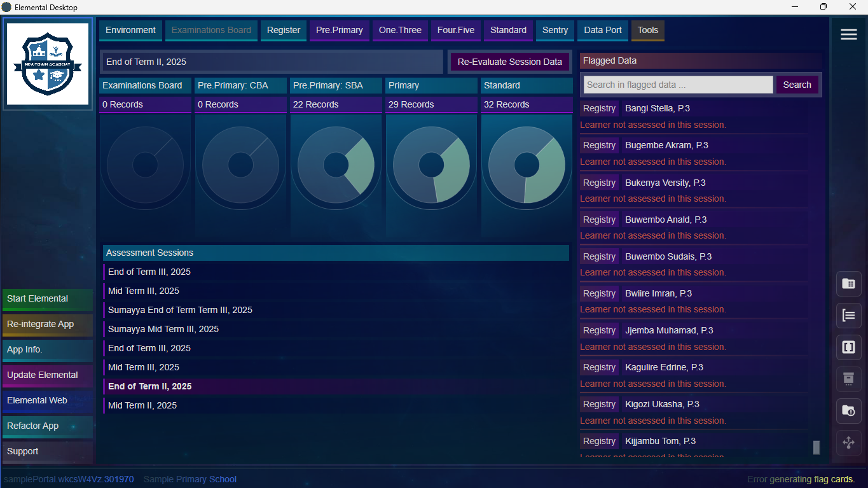Click the Newtown Academy school logo

[48, 64]
